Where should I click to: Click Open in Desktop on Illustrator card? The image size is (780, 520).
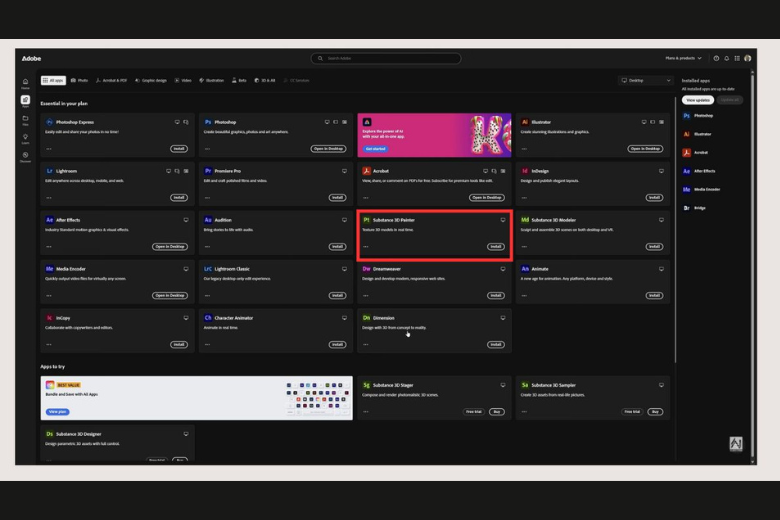pos(645,149)
